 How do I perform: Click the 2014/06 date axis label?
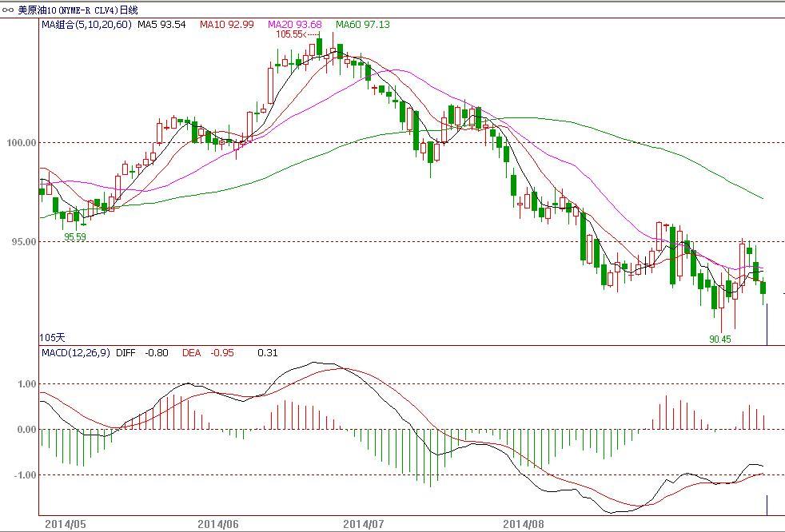click(217, 524)
